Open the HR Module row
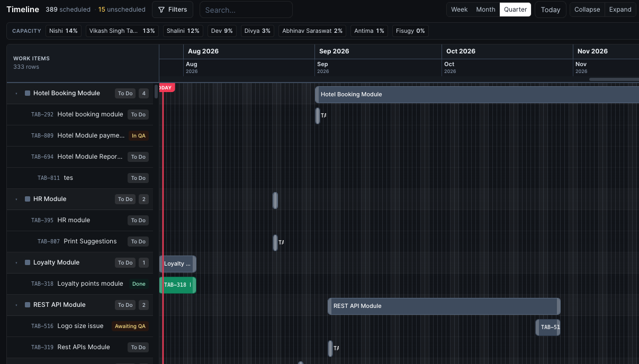This screenshot has width=639, height=364. (x=80, y=199)
